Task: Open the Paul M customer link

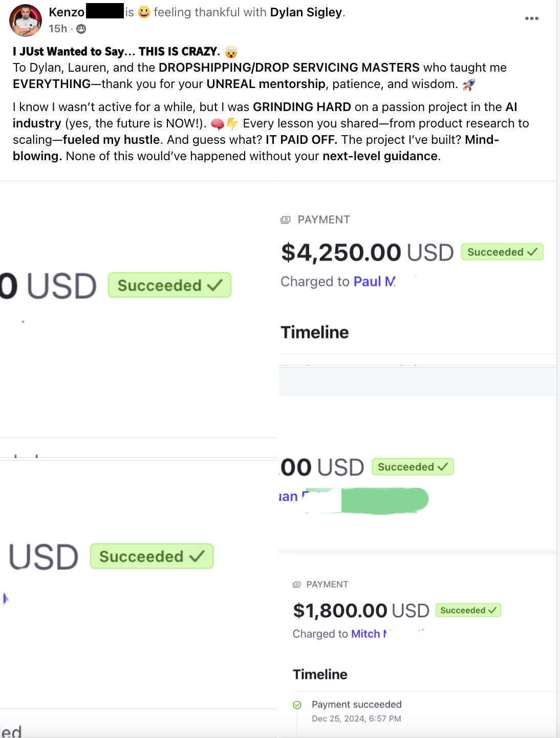Action: pyautogui.click(x=374, y=281)
